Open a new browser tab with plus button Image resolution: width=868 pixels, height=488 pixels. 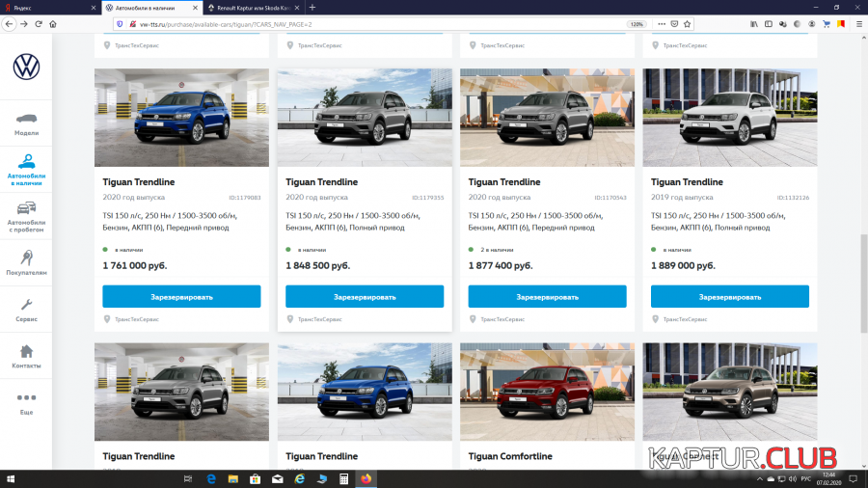pos(312,7)
